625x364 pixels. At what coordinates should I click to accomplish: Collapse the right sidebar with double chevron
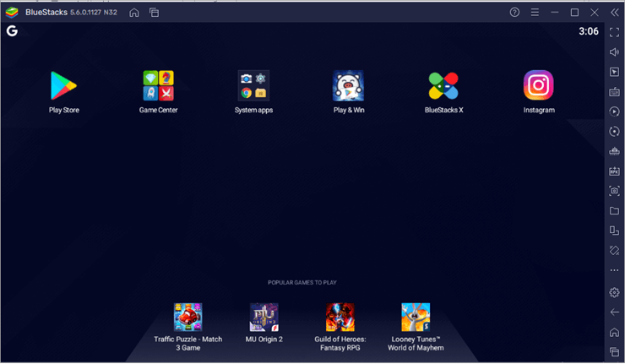(616, 13)
